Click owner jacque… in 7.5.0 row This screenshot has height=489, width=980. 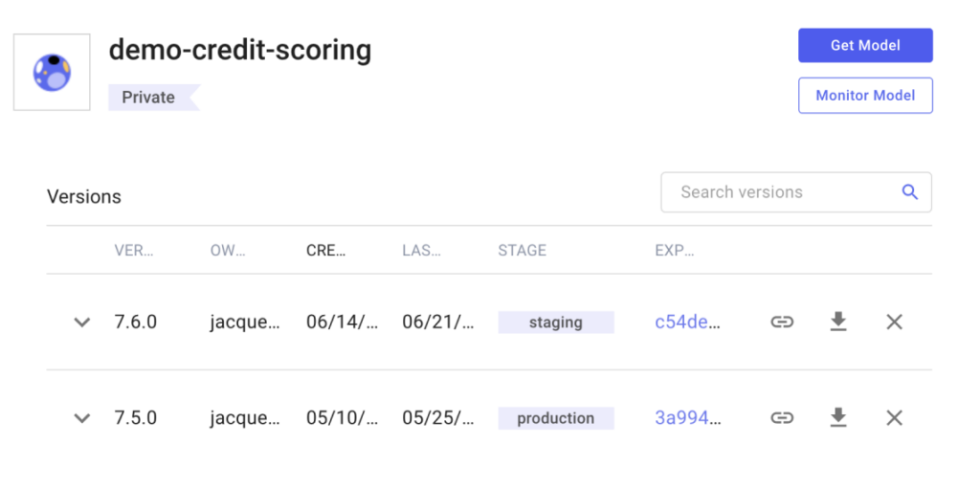pyautogui.click(x=245, y=418)
